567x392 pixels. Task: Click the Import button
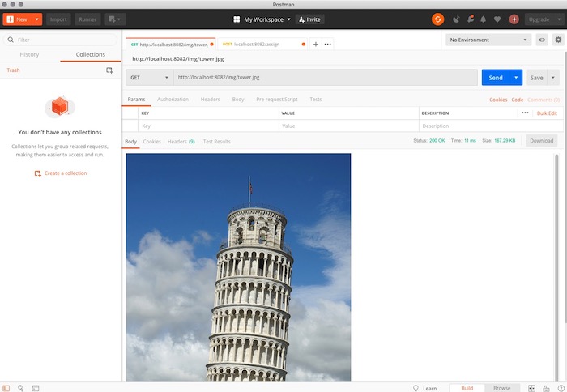(x=58, y=19)
